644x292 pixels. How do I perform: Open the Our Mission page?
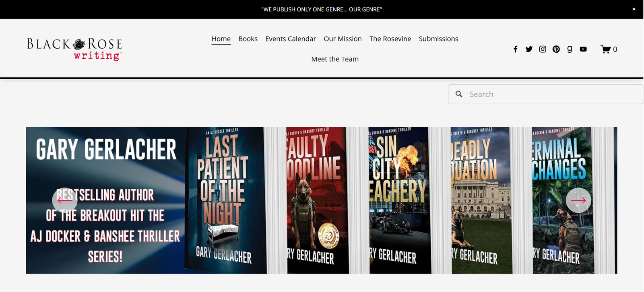pos(343,39)
